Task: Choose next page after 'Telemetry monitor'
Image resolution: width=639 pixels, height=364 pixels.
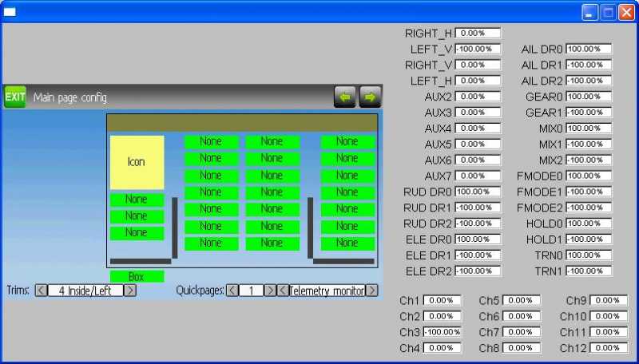Action: (371, 291)
